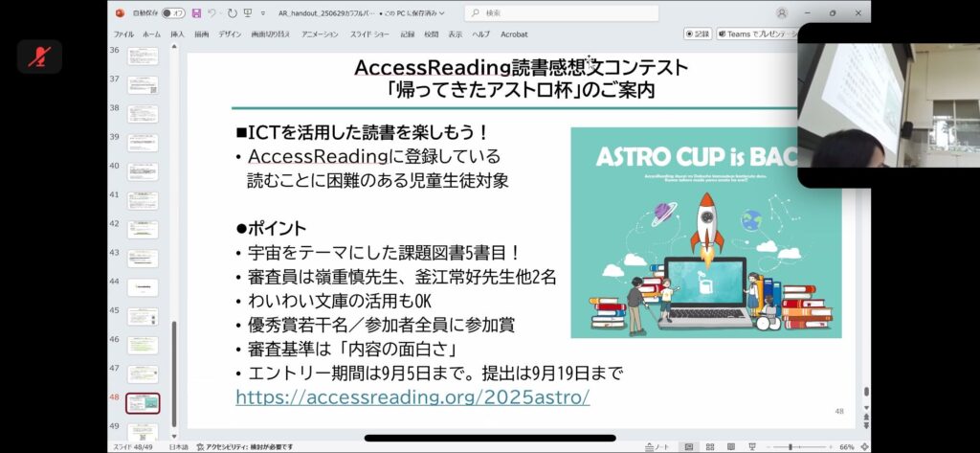
Task: Click the zoom slider handle
Action: (x=791, y=446)
